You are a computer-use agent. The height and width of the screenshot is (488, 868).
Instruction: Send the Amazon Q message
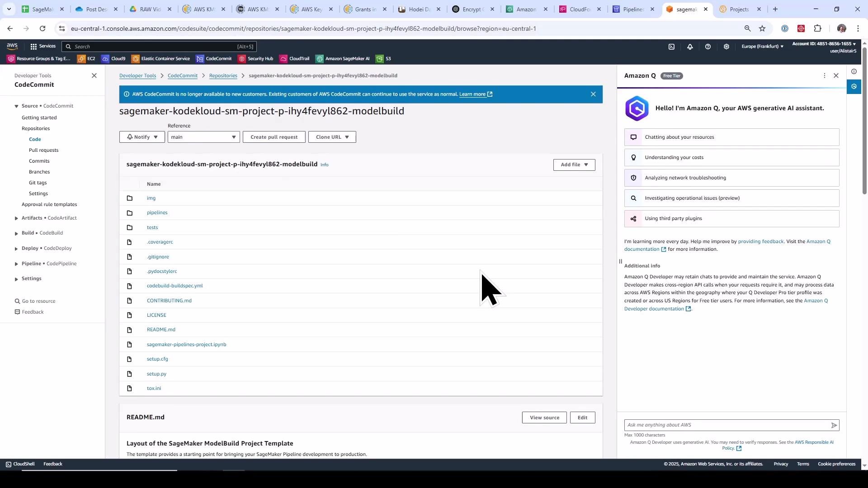coord(834,425)
